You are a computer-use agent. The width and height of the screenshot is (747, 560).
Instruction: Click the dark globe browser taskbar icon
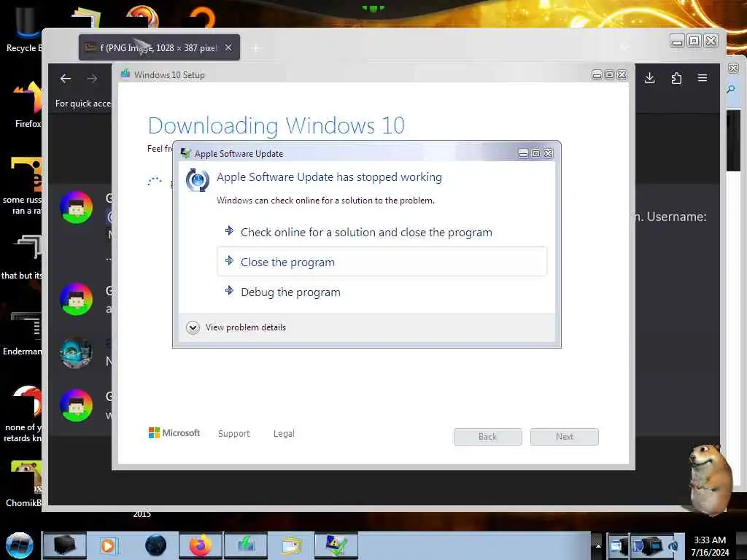(156, 545)
